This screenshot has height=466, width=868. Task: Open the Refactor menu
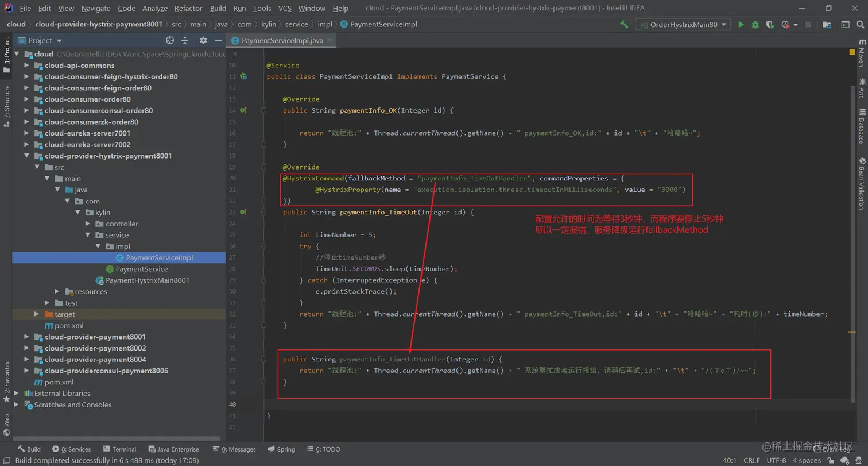188,8
